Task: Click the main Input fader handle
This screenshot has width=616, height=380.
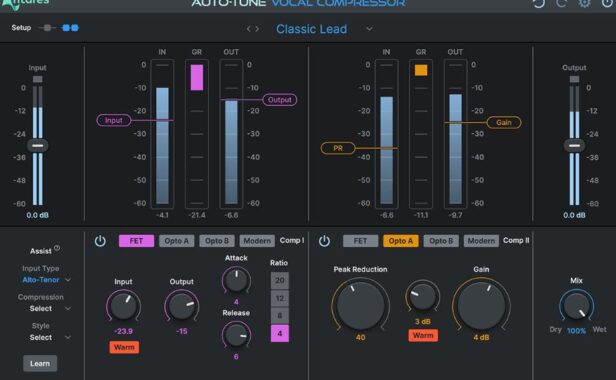Action: pos(38,145)
